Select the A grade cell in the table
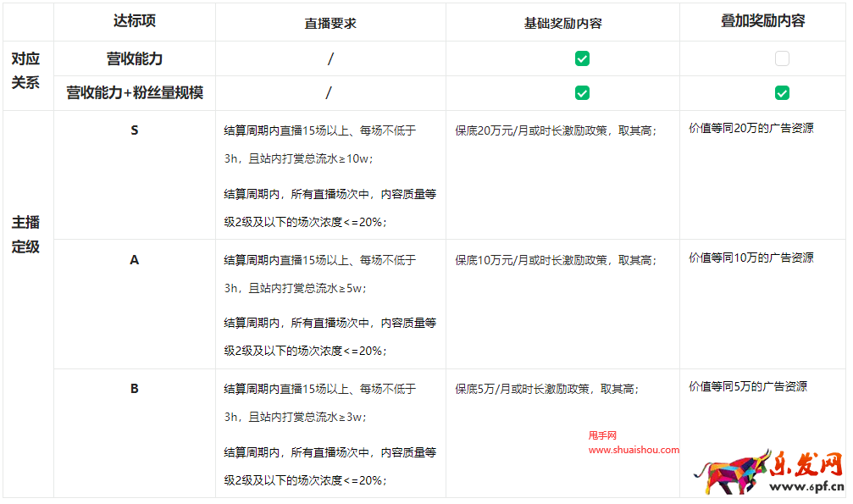Viewport: 853px width, 504px height. coord(134,262)
